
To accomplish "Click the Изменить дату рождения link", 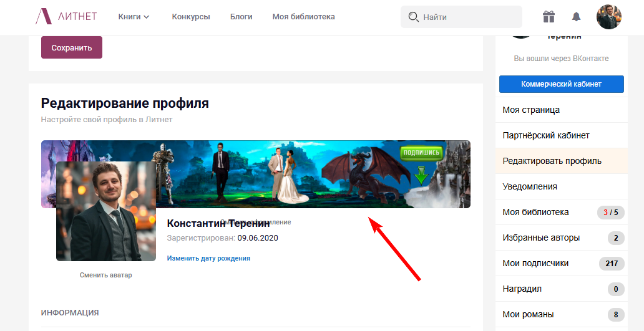I will click(x=208, y=259).
